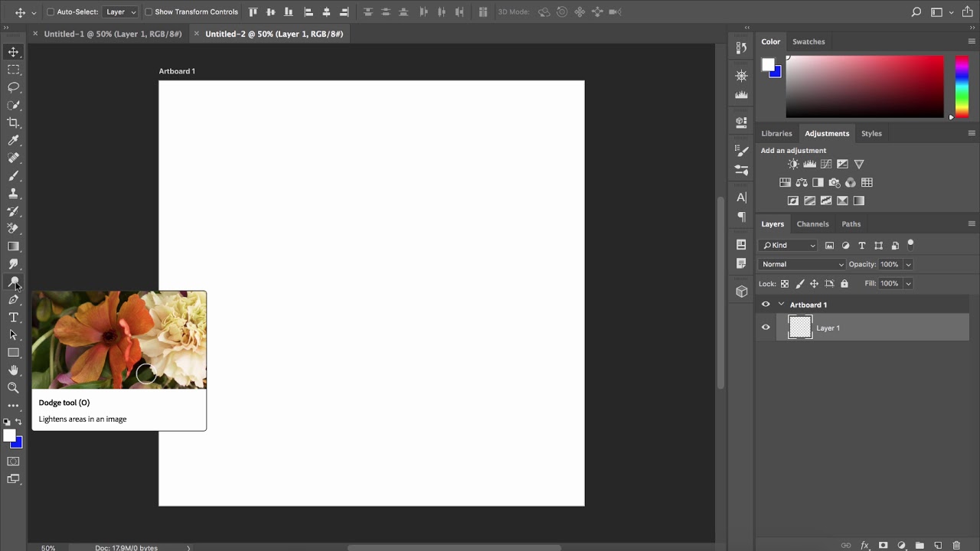Switch to the Channels tab
The width and height of the screenshot is (980, 551).
click(x=812, y=223)
